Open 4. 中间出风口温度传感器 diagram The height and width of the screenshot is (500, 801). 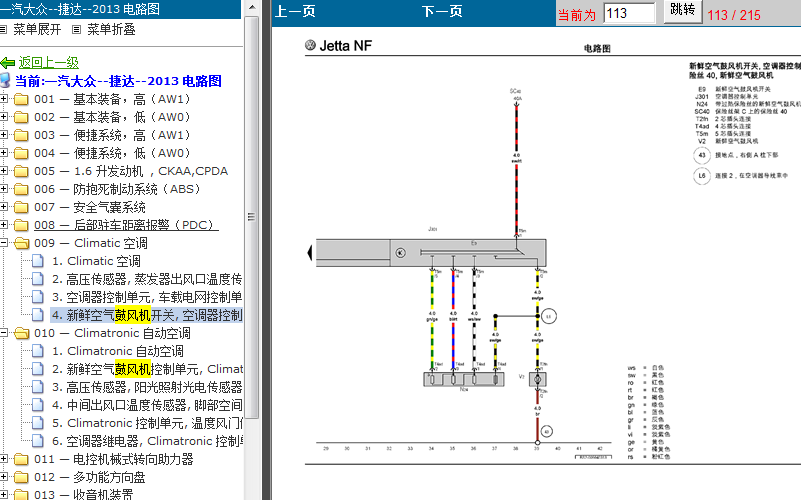point(147,405)
